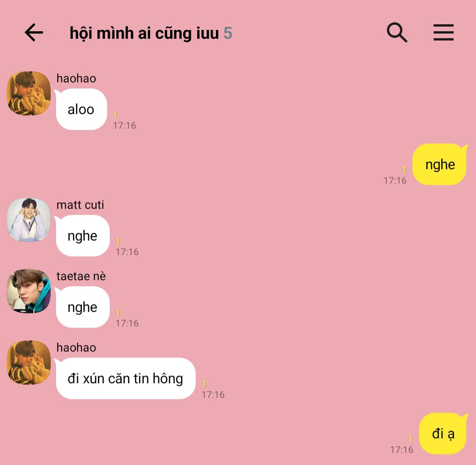Select the 'aloo' message bubble
Screen dimensions: 476x465
(x=81, y=109)
